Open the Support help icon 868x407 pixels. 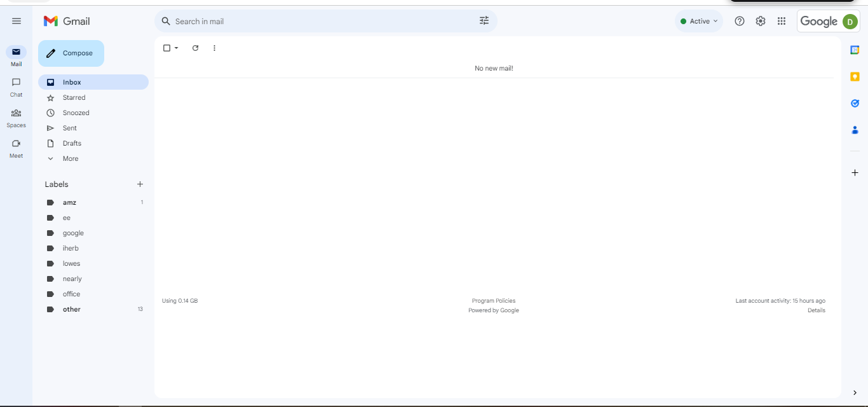click(740, 21)
